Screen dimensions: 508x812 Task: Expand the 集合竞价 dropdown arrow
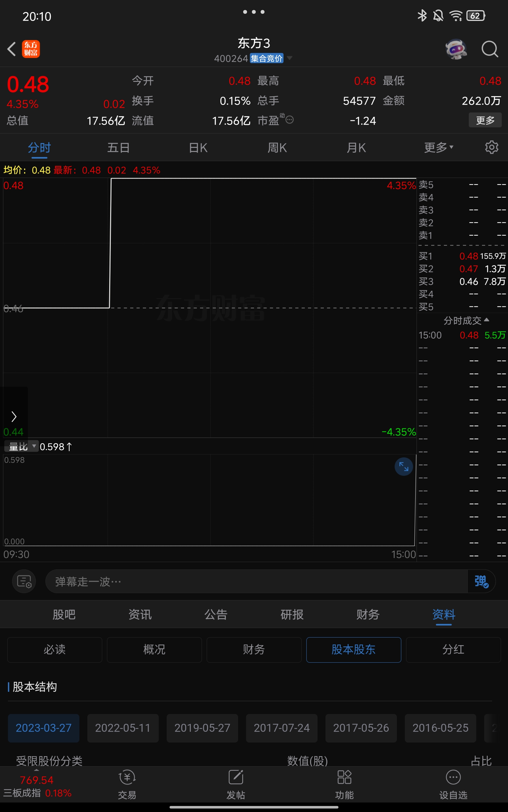click(289, 58)
